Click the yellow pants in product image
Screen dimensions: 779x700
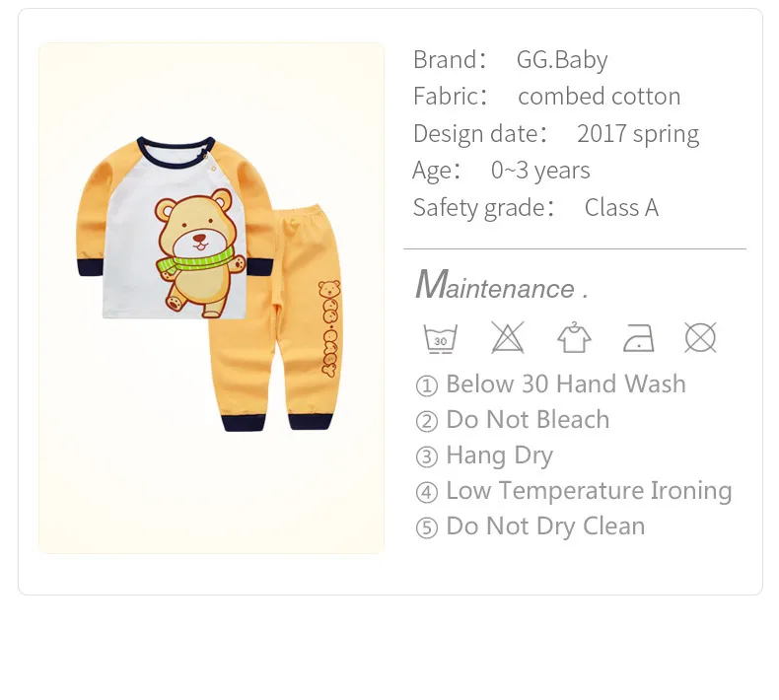point(276,317)
